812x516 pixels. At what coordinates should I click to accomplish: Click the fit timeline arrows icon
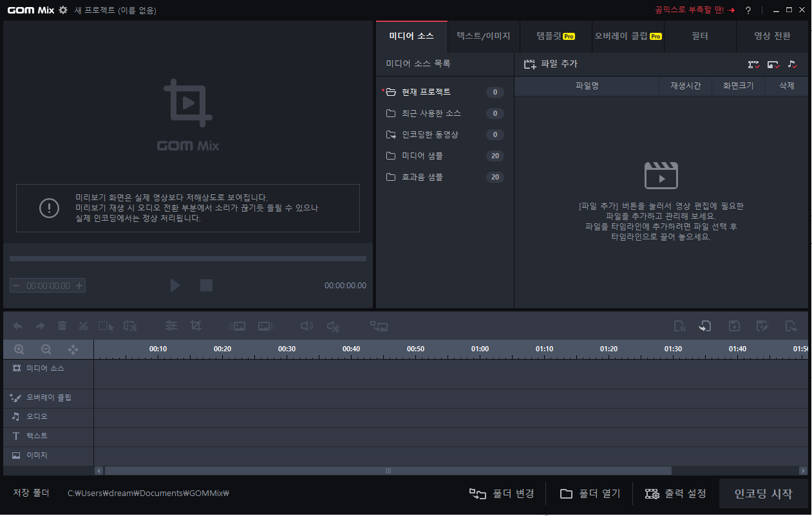[x=73, y=349]
